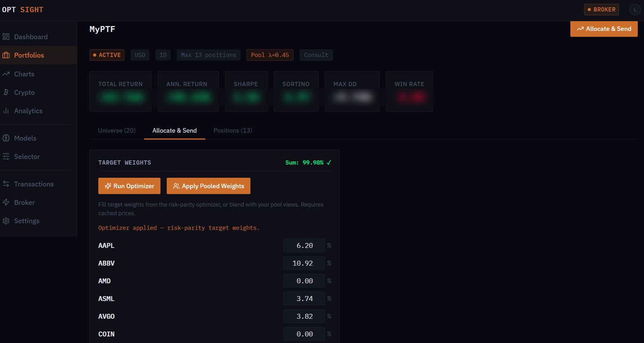Click the Pool λ=0.45 tag
Viewport: 644px width, 343px height.
pyautogui.click(x=270, y=55)
